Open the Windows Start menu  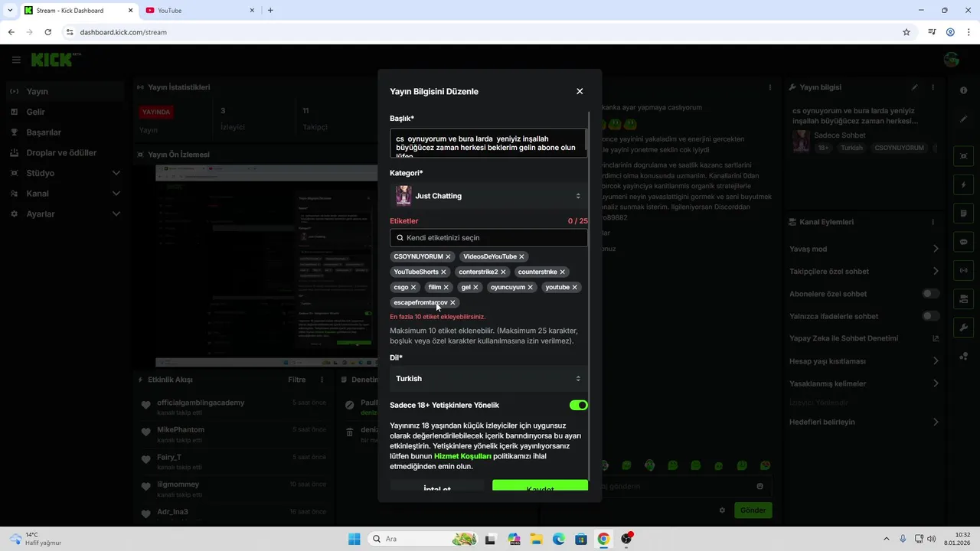tap(354, 539)
